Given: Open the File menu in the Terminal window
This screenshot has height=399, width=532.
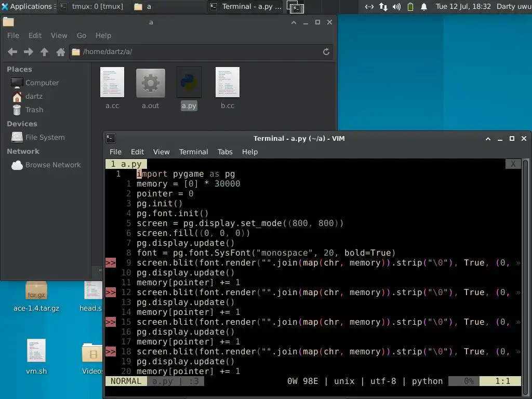Looking at the screenshot, I should [115, 152].
